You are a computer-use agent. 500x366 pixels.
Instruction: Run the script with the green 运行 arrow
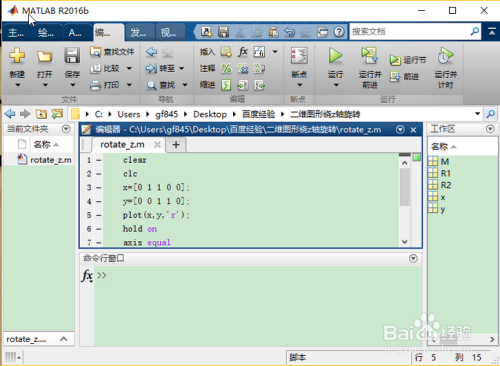click(335, 56)
